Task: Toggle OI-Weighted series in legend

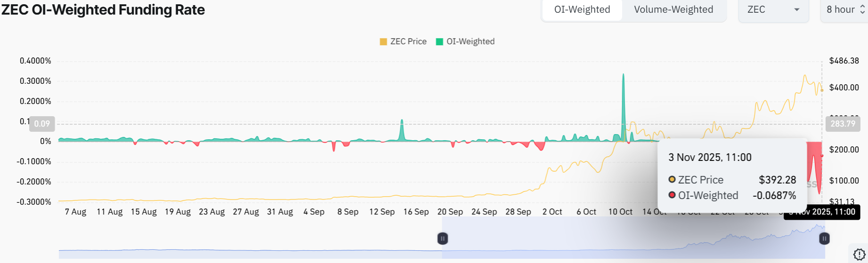Action: tap(465, 41)
